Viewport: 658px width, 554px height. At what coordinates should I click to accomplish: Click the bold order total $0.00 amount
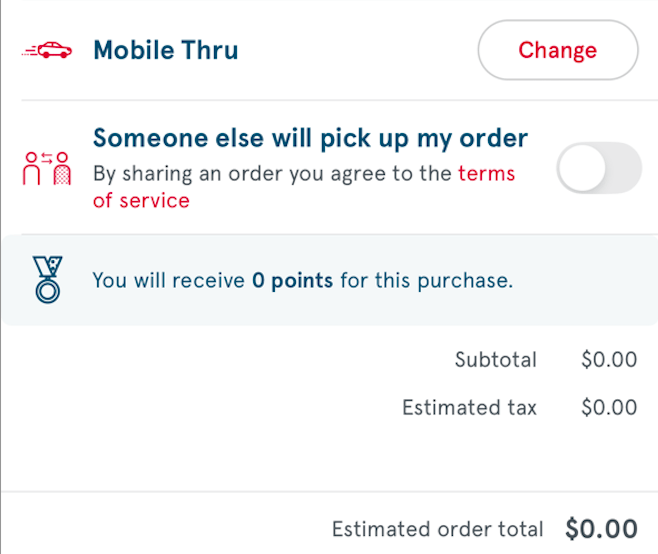click(601, 529)
